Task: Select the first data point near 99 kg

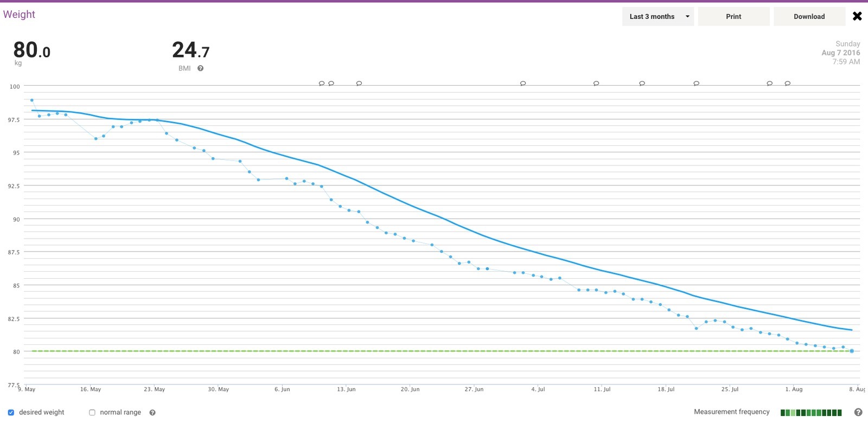Action: point(32,100)
